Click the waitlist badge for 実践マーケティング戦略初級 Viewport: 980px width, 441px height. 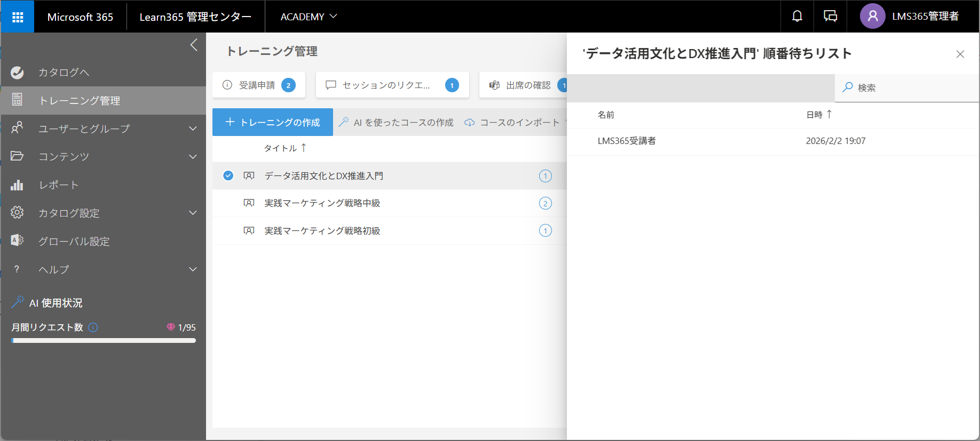(x=546, y=230)
